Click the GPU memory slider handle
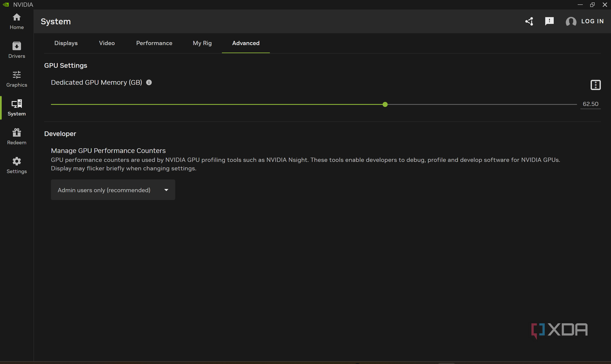 [x=385, y=104]
